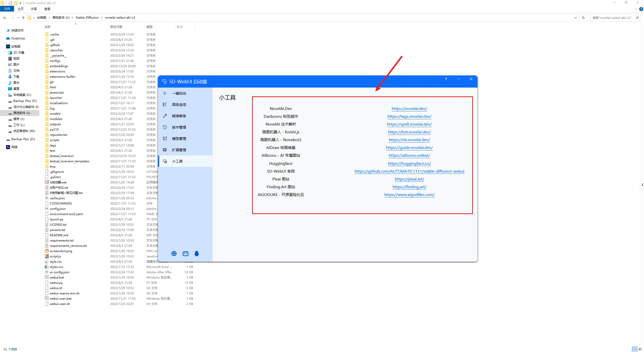The width and height of the screenshot is (644, 352).
Task: Open quick access toolbar customize dropdown
Action: tap(20, 3)
